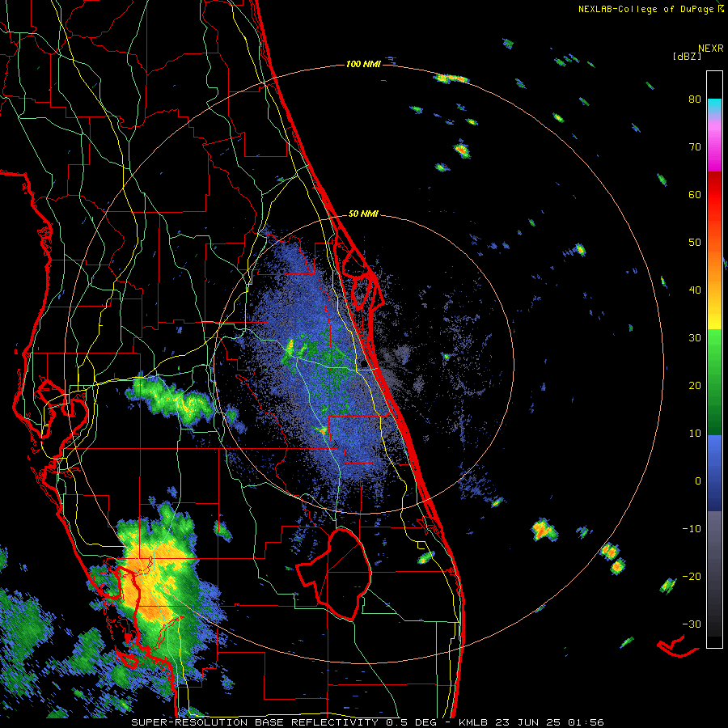Click the 10 dBZ scale value
728x728 pixels.
point(695,434)
